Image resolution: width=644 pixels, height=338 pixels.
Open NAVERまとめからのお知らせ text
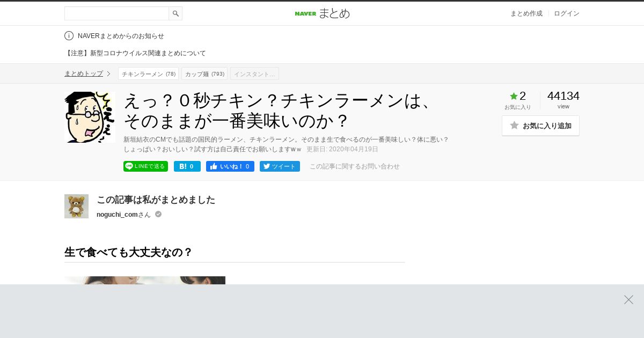pos(121,36)
